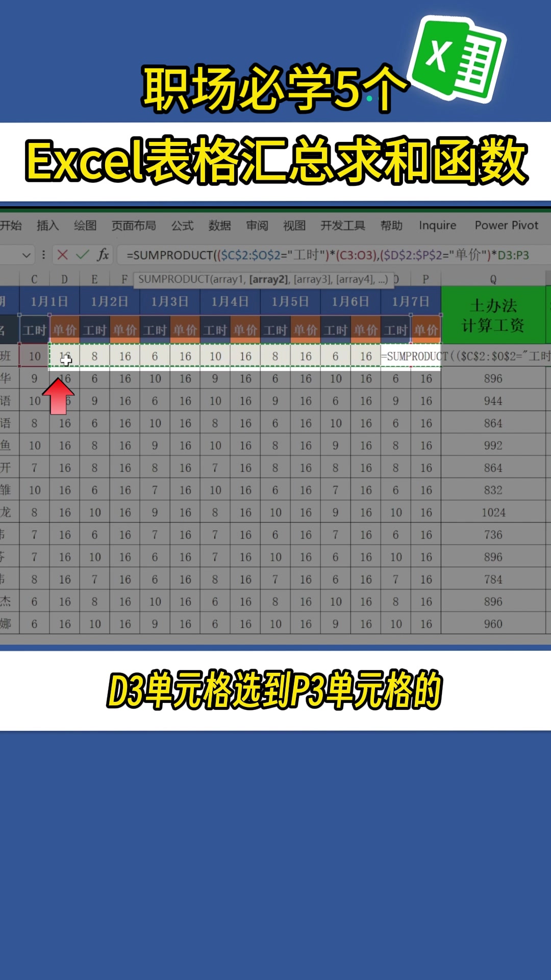This screenshot has width=551, height=980.
Task: Select the 1月6日 date header cell
Action: (350, 301)
